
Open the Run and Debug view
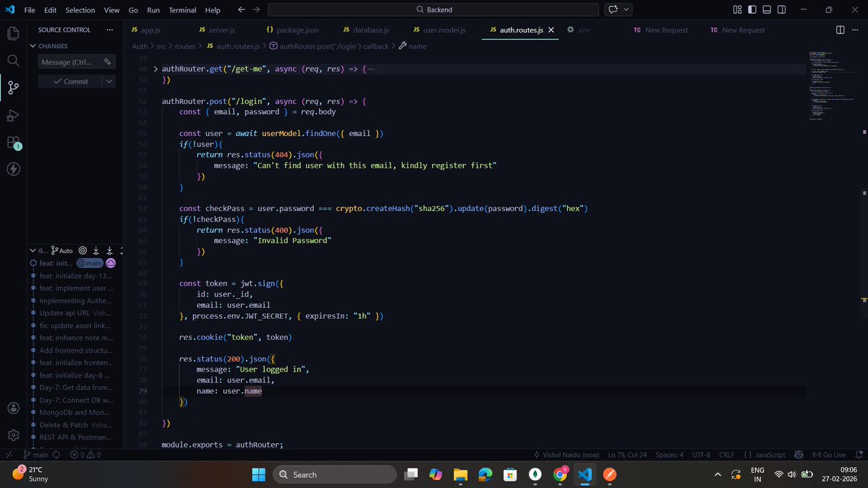13,115
